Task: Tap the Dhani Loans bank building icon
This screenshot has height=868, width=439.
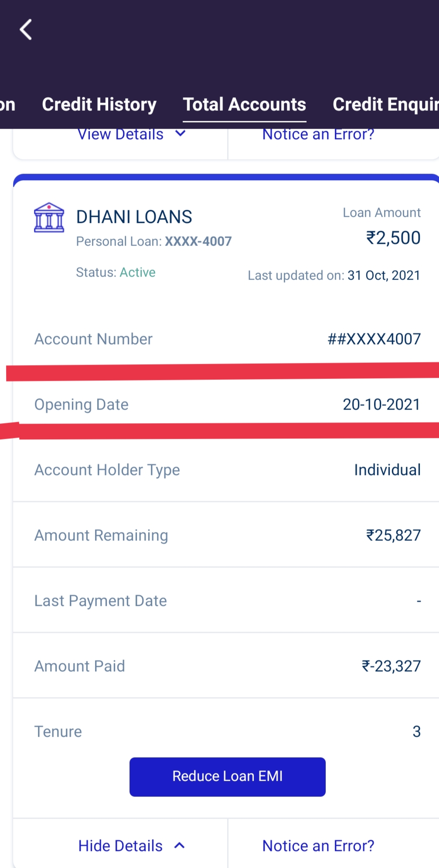Action: [49, 217]
